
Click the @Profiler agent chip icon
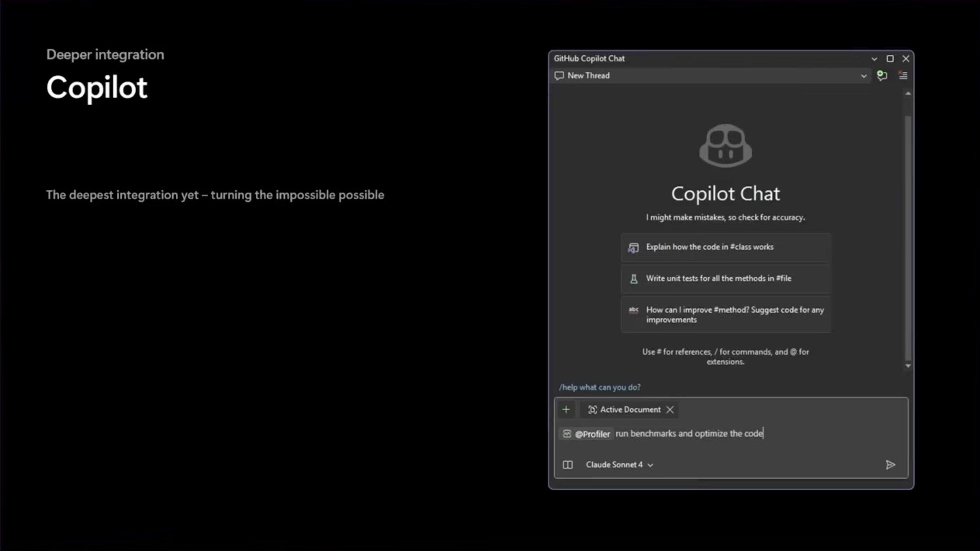pyautogui.click(x=567, y=433)
